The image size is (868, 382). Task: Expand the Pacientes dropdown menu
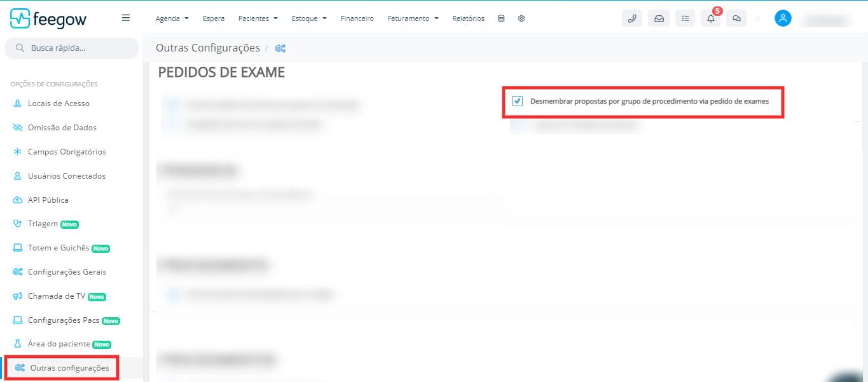tap(258, 18)
